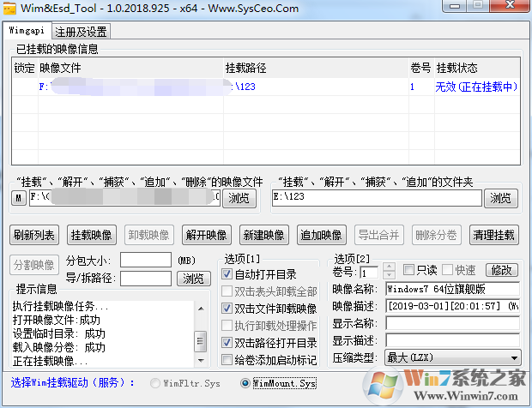The width and height of the screenshot is (532, 408).
Task: Click the 提示信息 log scrollbar thumb
Action: (x=201, y=341)
